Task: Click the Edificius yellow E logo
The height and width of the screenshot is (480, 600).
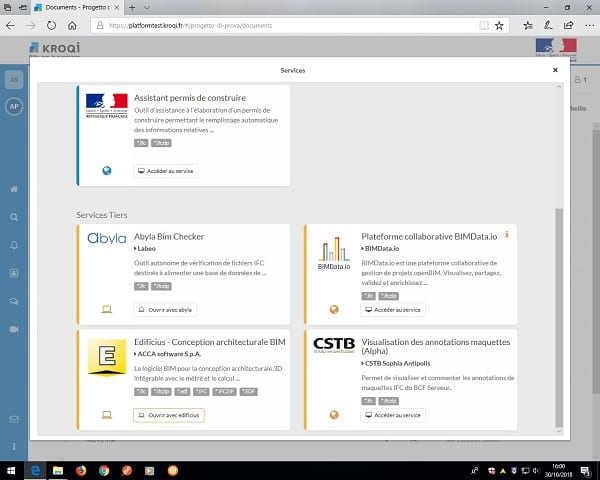Action: pos(107,357)
